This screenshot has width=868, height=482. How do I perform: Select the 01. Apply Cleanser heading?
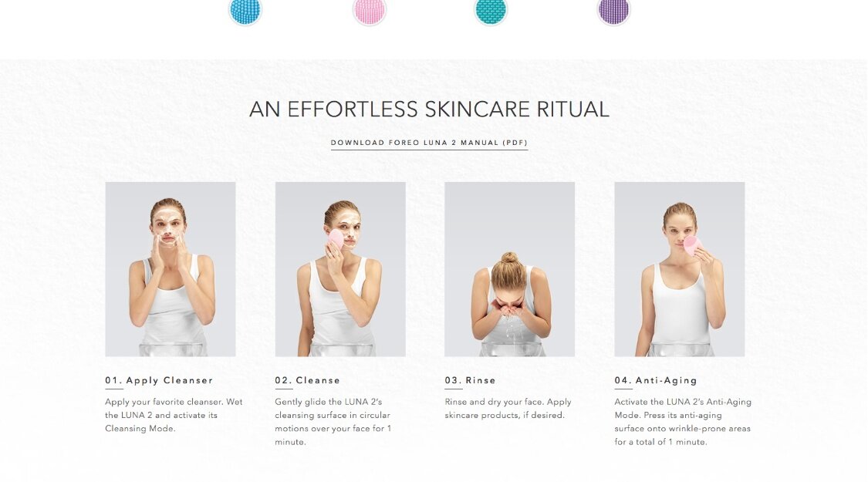coord(159,380)
